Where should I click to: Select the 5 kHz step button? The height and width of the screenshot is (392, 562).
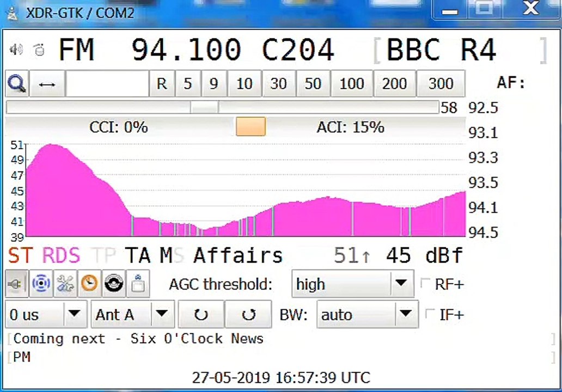(188, 84)
